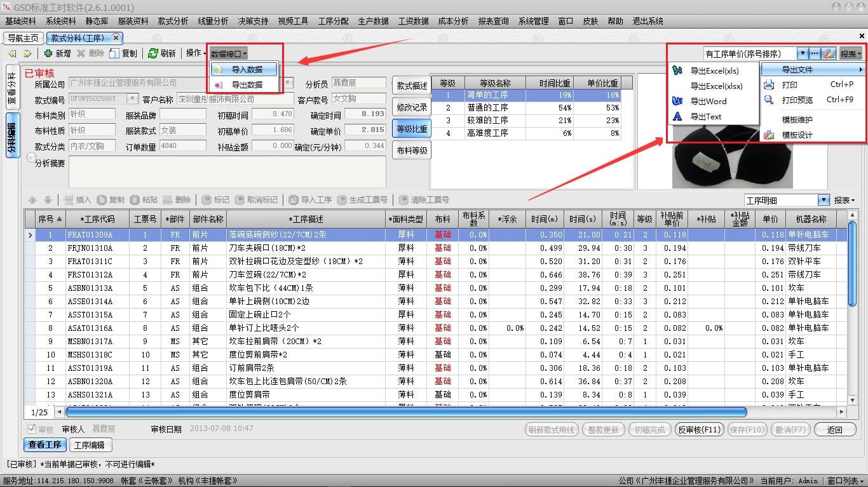Click the move-up arrow icon in the process toolbar
The width and height of the screenshot is (868, 487).
tap(32, 200)
